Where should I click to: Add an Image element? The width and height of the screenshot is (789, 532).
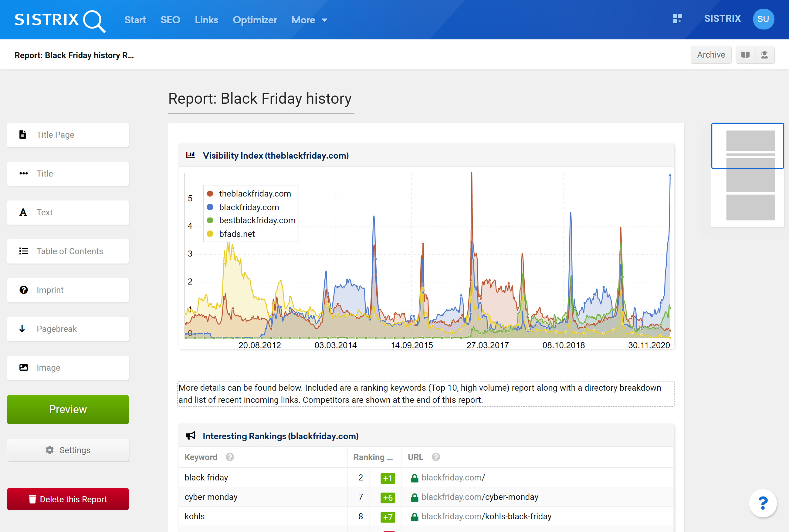tap(68, 368)
